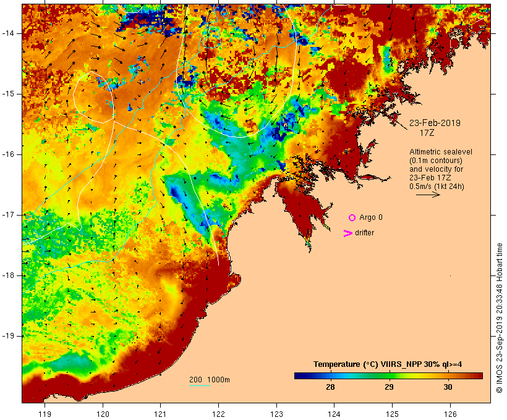Image resolution: width=507 pixels, height=420 pixels.
Task: Click the 'and velocity for' text line
Action: tap(436, 169)
